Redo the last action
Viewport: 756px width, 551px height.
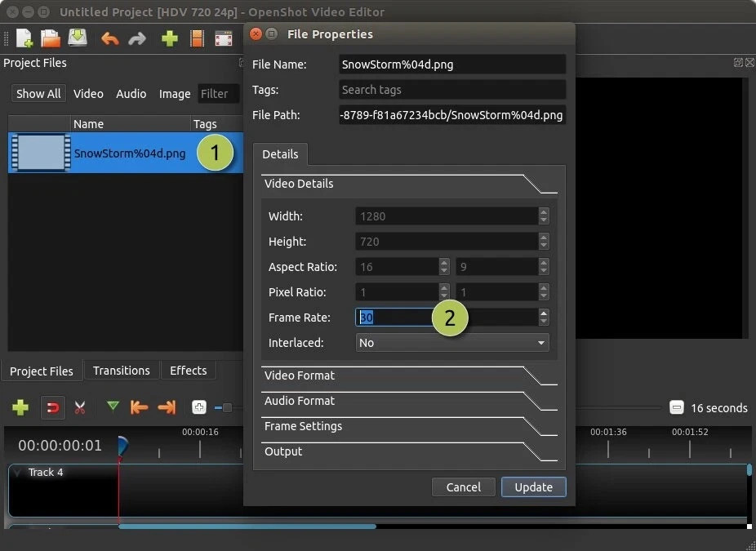(x=137, y=38)
